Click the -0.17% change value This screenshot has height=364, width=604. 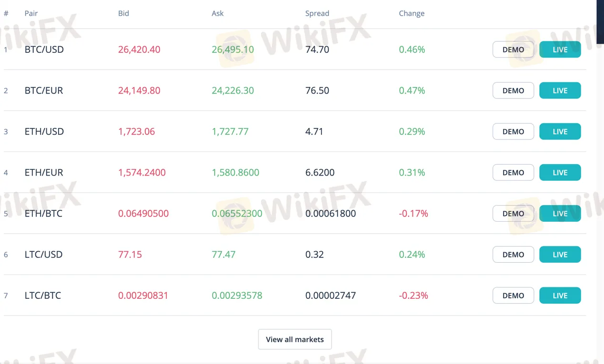coord(413,213)
